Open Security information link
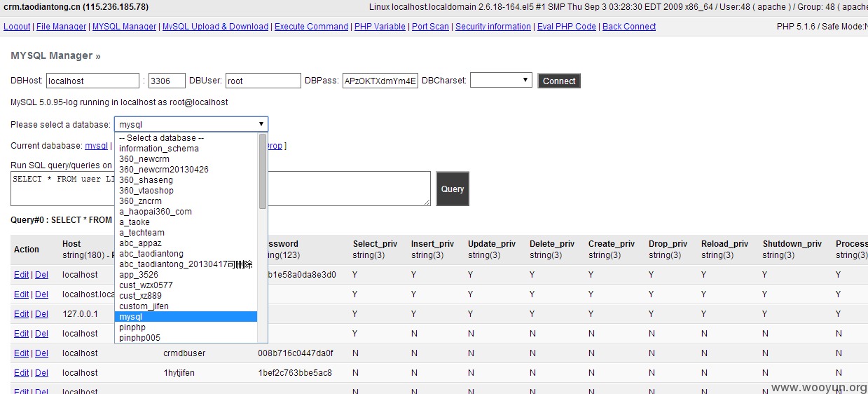This screenshot has width=868, height=394. click(x=493, y=27)
